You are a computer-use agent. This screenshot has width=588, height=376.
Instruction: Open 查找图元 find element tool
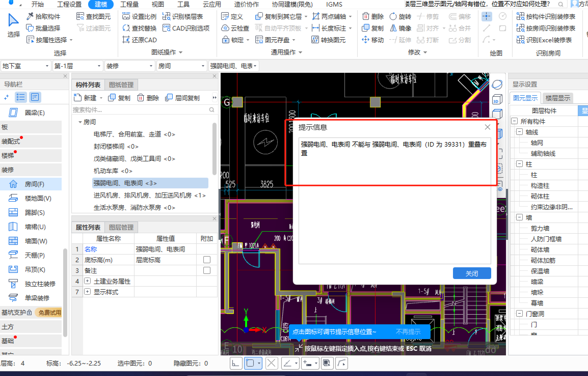tap(93, 17)
